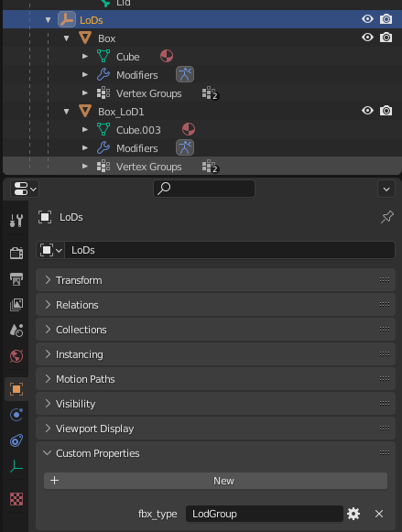Click the LoDs object icon in properties header
Viewport: 402px width, 532px height.
[x=45, y=217]
